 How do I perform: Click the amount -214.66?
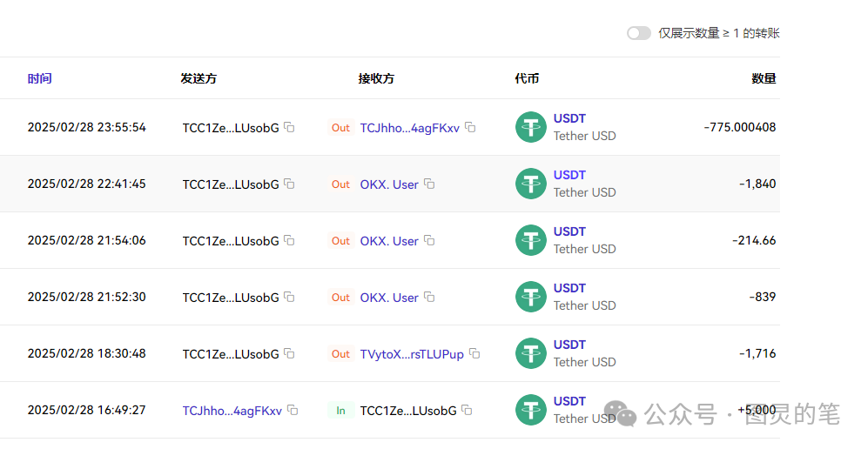click(x=754, y=240)
